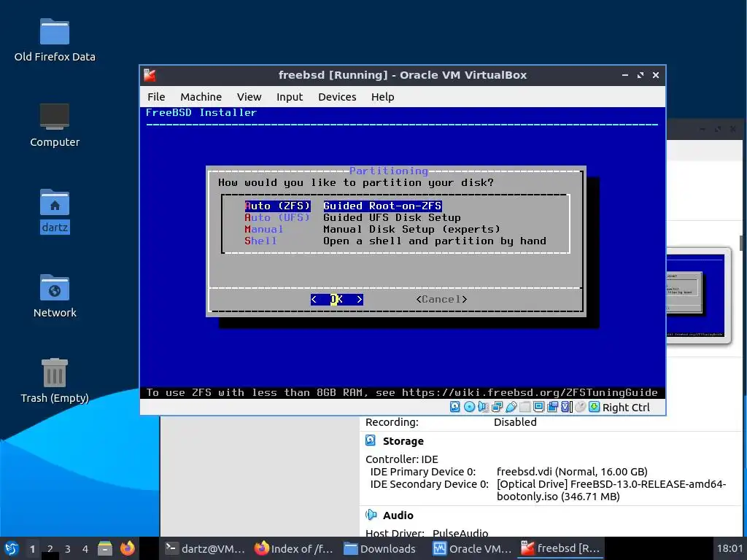Choose Shell partition by hand option
This screenshot has height=560, width=747.
(x=395, y=241)
